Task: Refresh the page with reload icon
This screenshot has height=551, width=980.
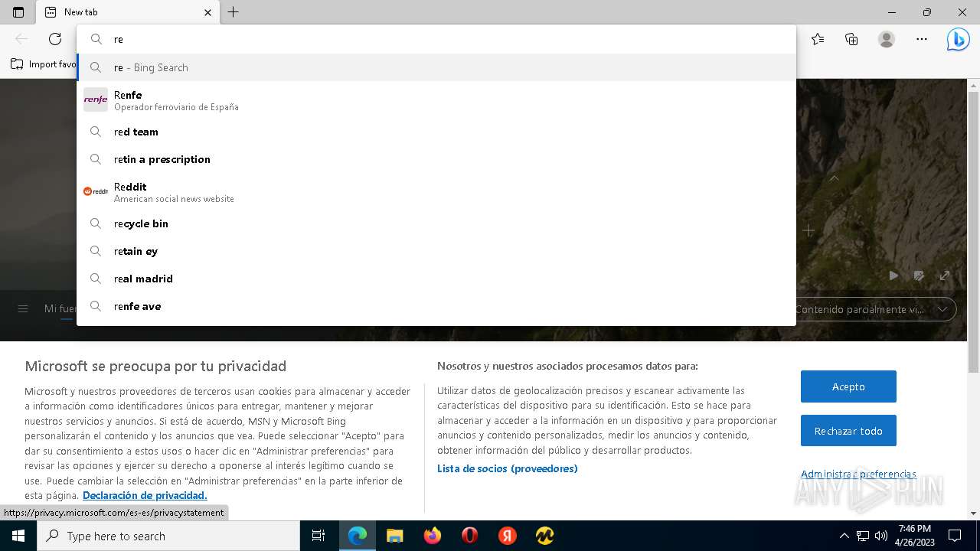Action: [55, 39]
